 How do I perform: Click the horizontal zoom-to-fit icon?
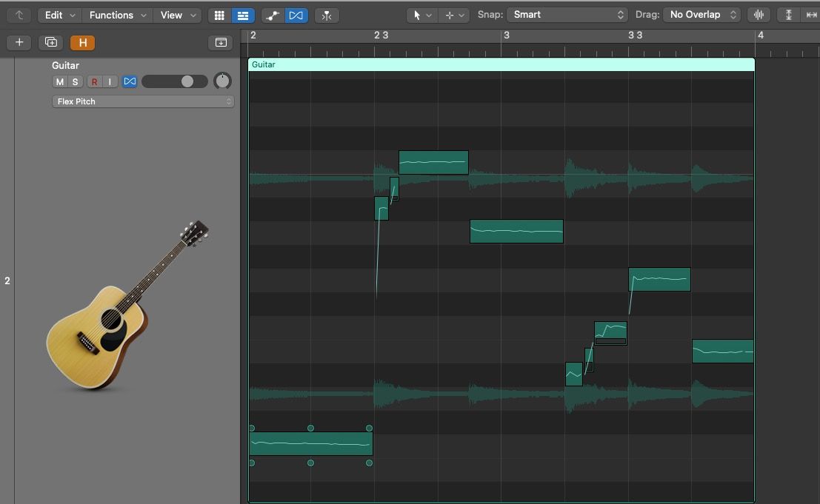811,15
